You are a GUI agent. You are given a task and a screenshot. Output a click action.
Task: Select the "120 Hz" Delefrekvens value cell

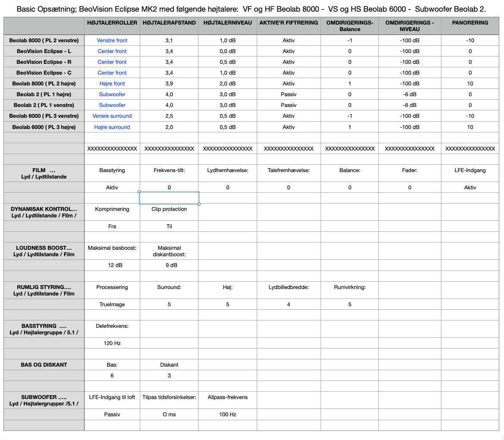pos(112,343)
